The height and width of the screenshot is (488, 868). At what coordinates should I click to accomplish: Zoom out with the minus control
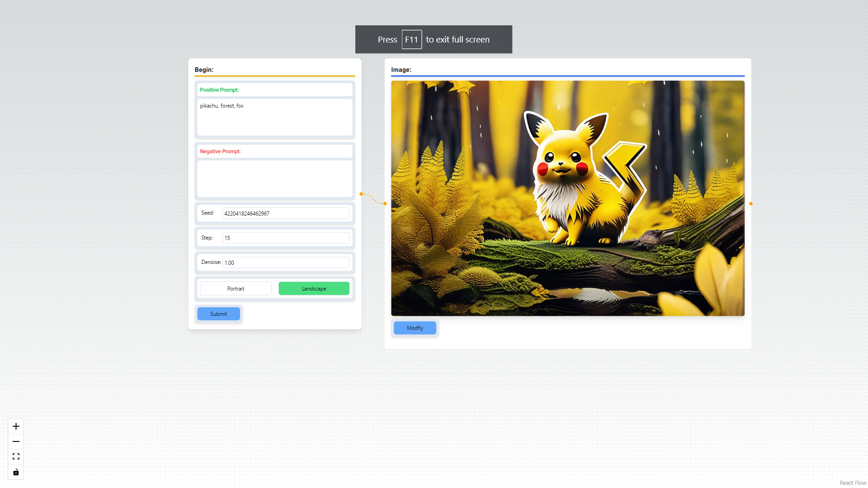[16, 441]
